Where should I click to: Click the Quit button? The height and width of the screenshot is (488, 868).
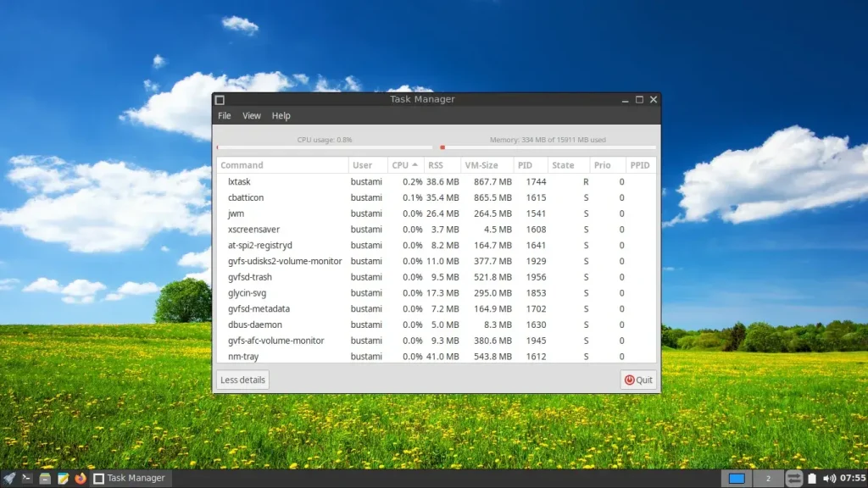coord(638,380)
